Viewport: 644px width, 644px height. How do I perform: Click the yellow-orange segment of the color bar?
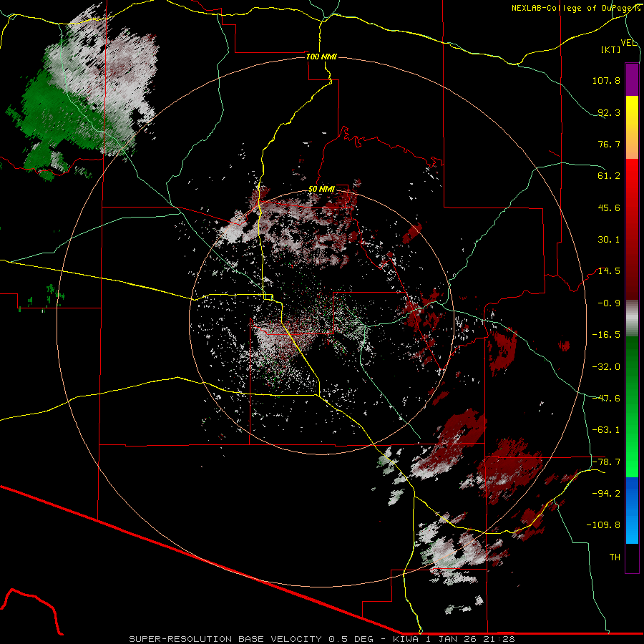pos(632,127)
